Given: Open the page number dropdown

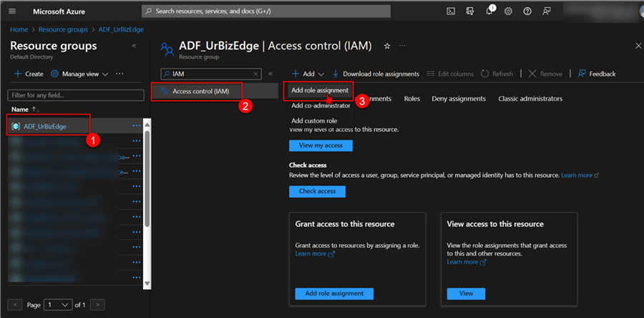Looking at the screenshot, I should tap(58, 304).
